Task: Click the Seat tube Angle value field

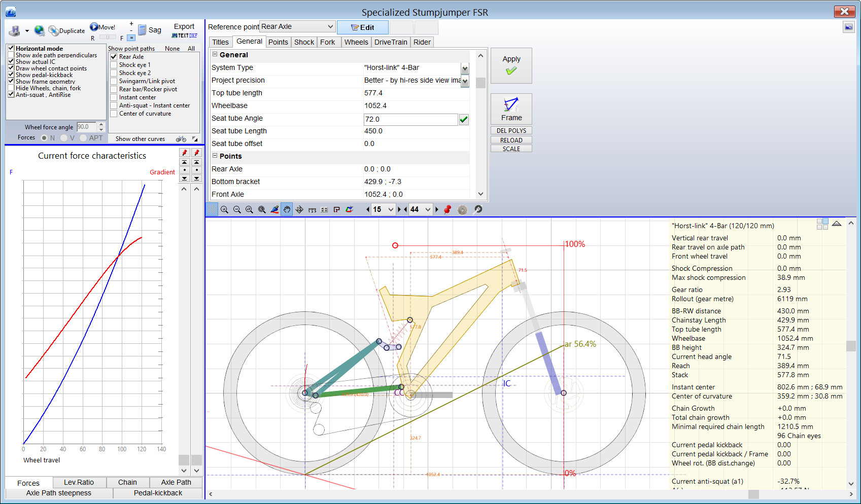Action: (x=410, y=119)
